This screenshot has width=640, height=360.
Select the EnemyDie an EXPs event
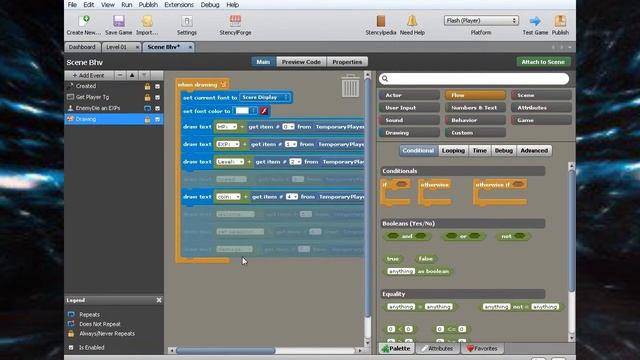114,108
